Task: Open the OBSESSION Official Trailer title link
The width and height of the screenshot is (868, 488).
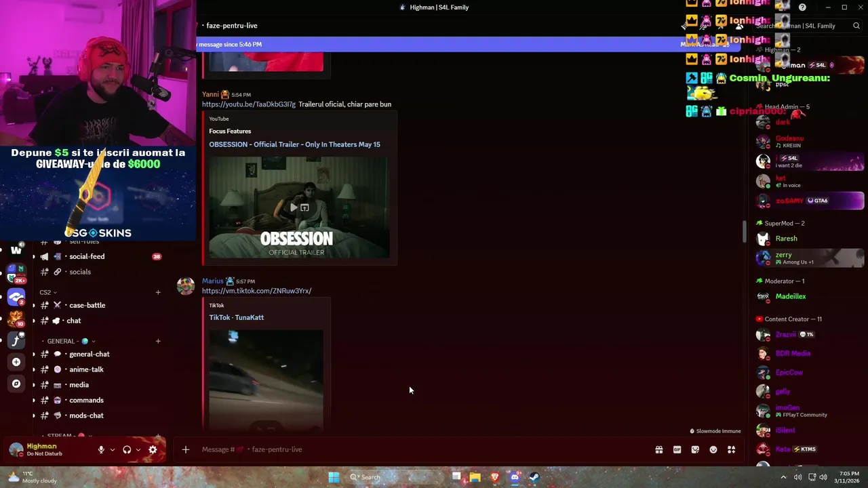Action: pyautogui.click(x=294, y=144)
